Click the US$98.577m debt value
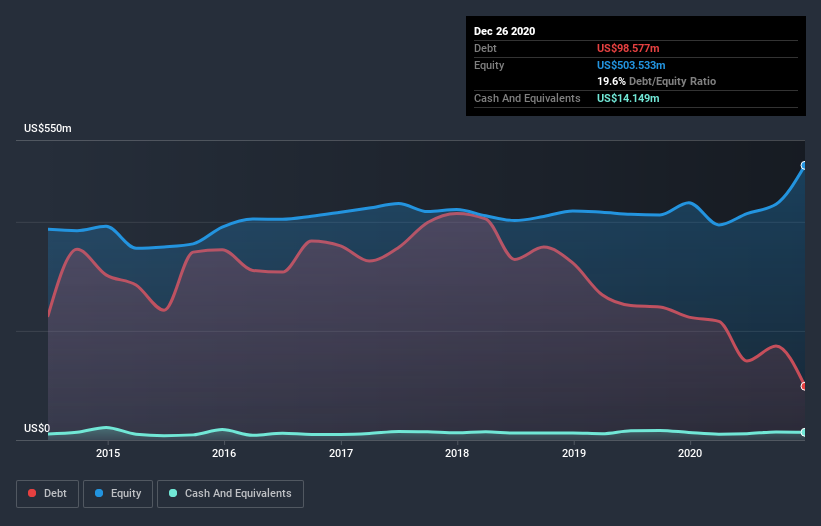Image resolution: width=821 pixels, height=526 pixels. click(628, 48)
